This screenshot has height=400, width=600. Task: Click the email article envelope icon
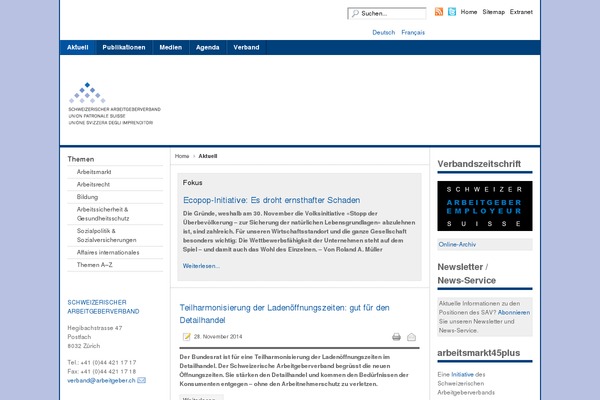(411, 337)
